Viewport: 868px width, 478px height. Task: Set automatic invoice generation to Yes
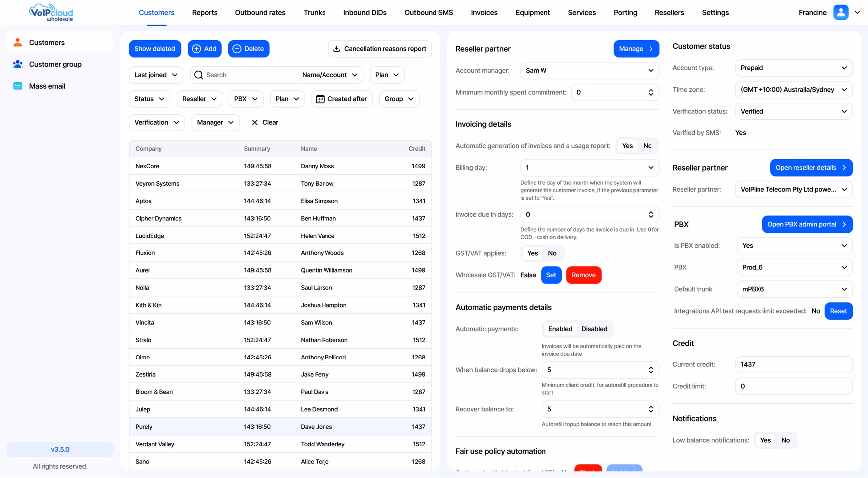(627, 146)
